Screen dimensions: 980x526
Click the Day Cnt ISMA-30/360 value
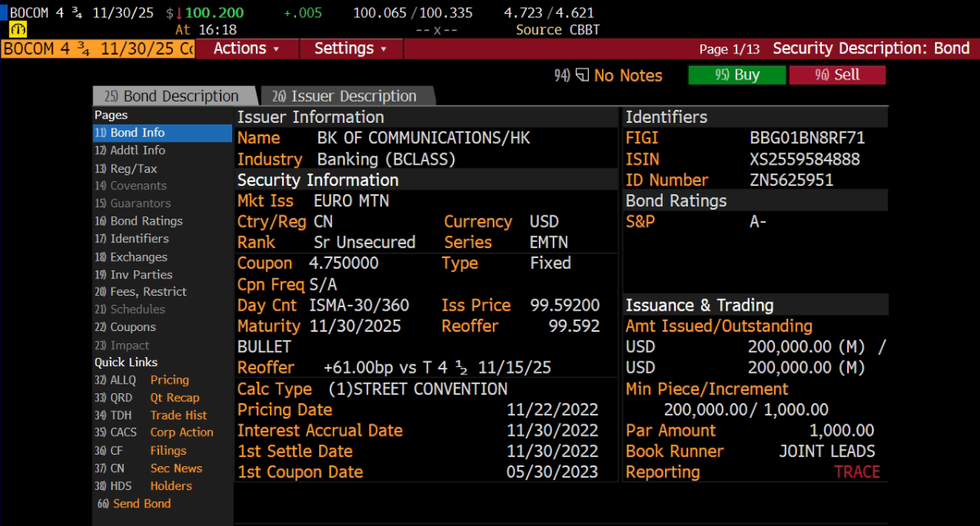click(x=358, y=305)
